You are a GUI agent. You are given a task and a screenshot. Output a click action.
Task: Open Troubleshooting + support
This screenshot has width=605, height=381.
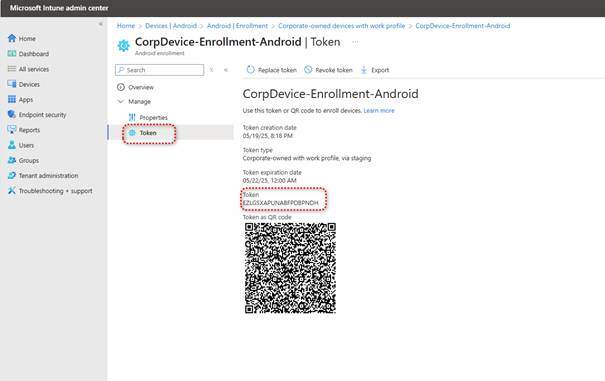(50, 191)
